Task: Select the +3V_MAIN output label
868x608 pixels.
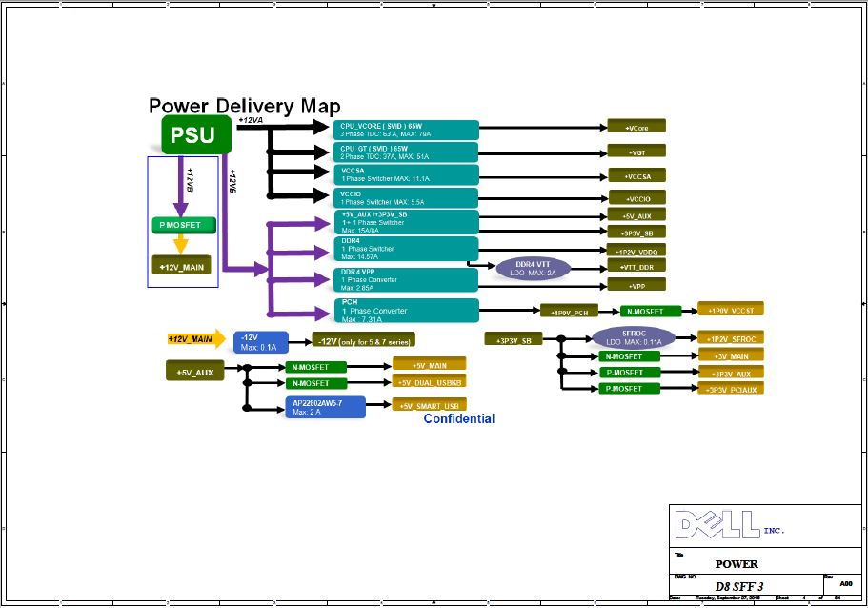Action: point(731,355)
